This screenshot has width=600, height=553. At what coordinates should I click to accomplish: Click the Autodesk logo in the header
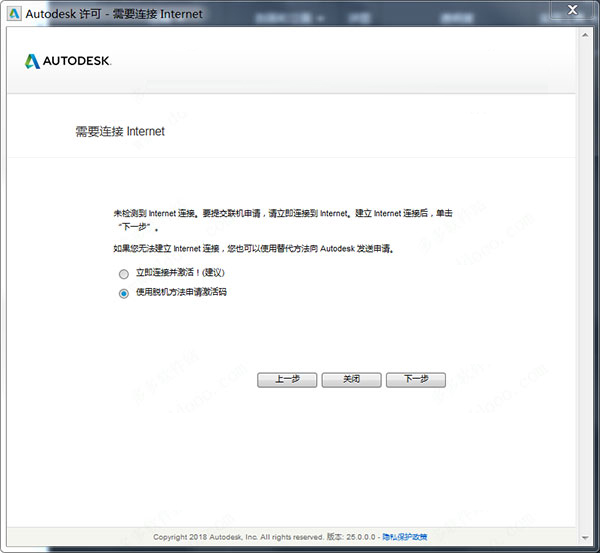pyautogui.click(x=68, y=61)
